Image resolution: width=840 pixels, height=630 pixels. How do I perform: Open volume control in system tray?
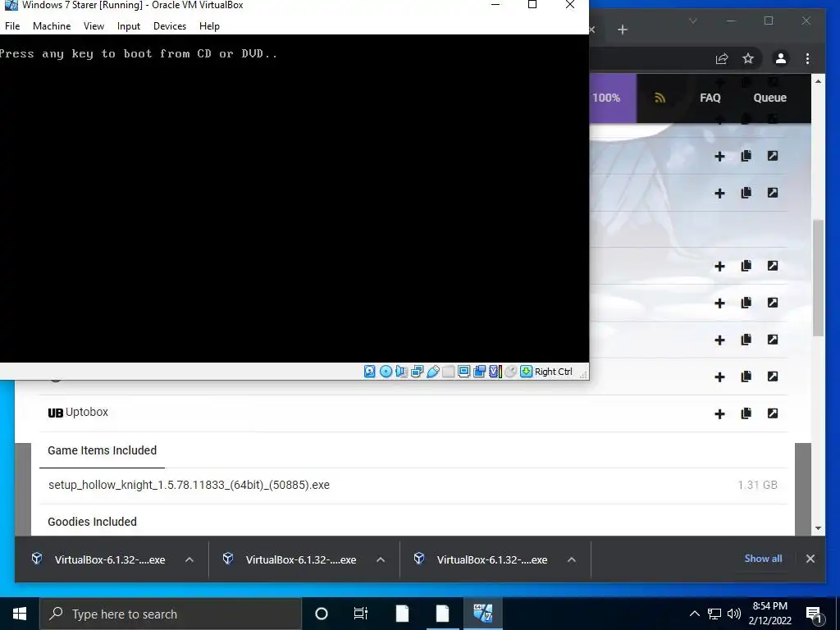tap(734, 614)
